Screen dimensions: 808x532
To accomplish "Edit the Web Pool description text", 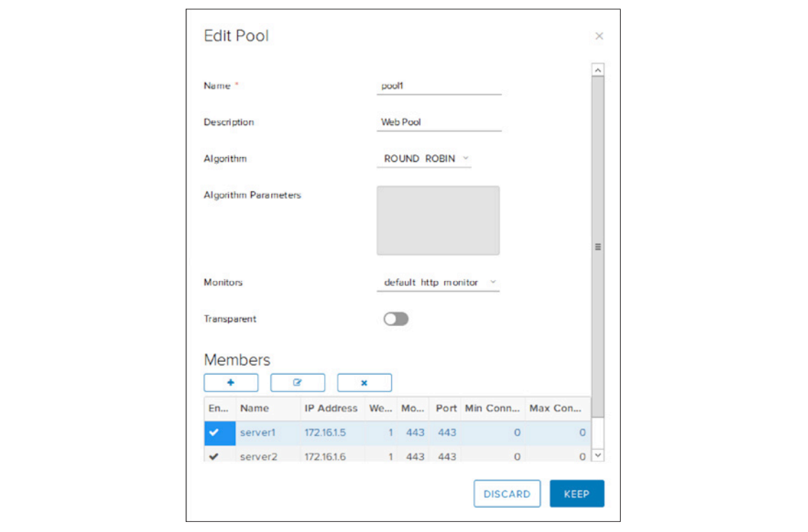I will [x=438, y=121].
